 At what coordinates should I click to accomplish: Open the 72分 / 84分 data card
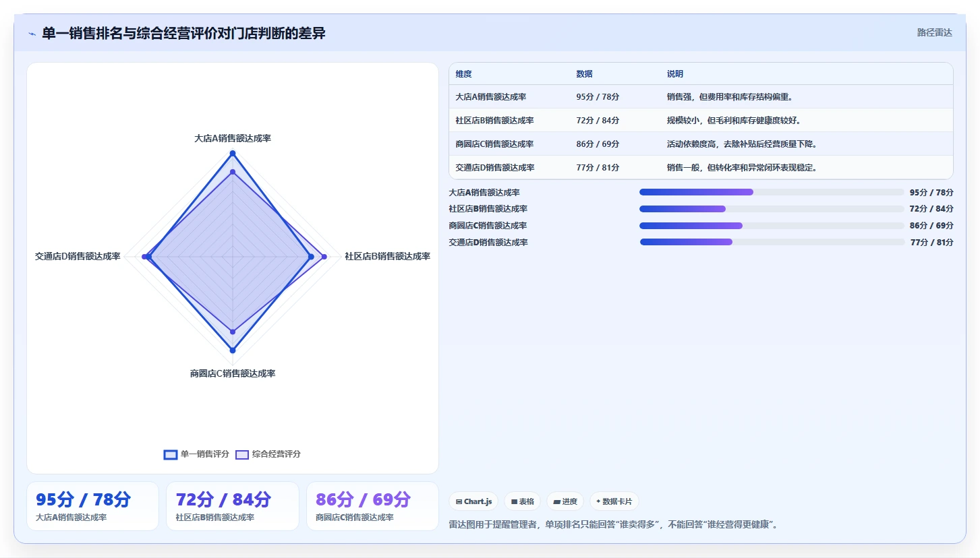pyautogui.click(x=233, y=506)
